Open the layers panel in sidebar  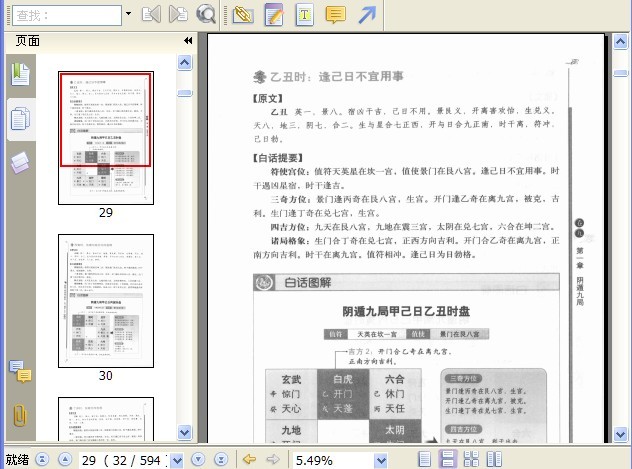pos(20,162)
